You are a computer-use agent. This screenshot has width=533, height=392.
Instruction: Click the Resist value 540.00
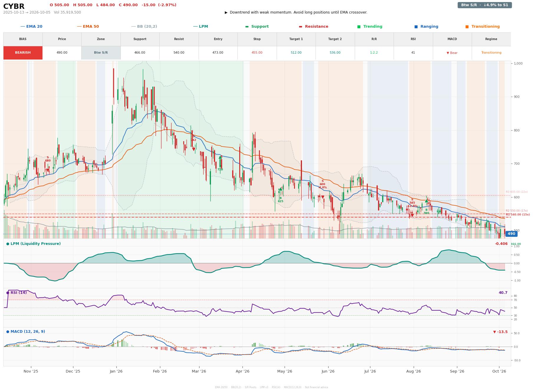pyautogui.click(x=179, y=53)
